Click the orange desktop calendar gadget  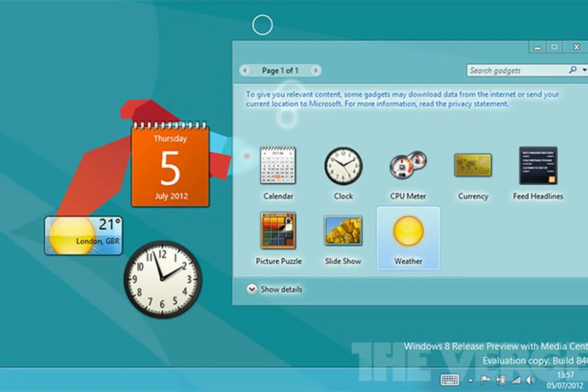(x=170, y=164)
